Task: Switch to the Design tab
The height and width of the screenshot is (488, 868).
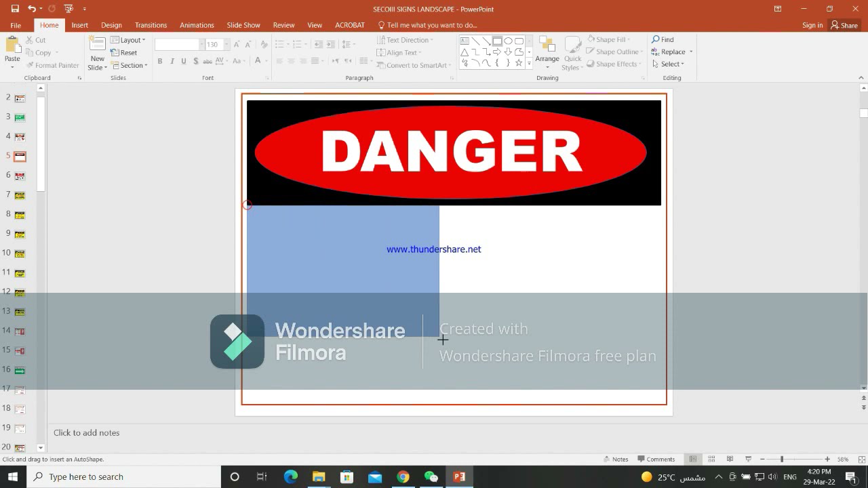Action: tap(111, 25)
